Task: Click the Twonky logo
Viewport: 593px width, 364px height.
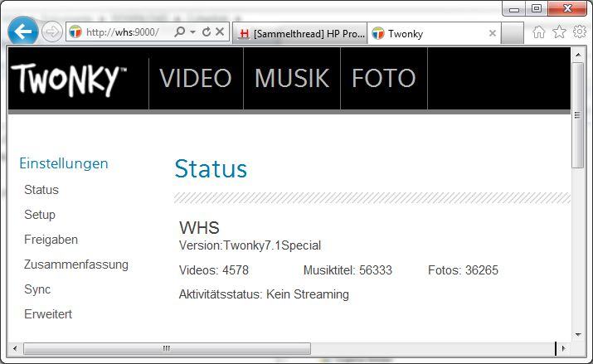Action: pyautogui.click(x=69, y=79)
